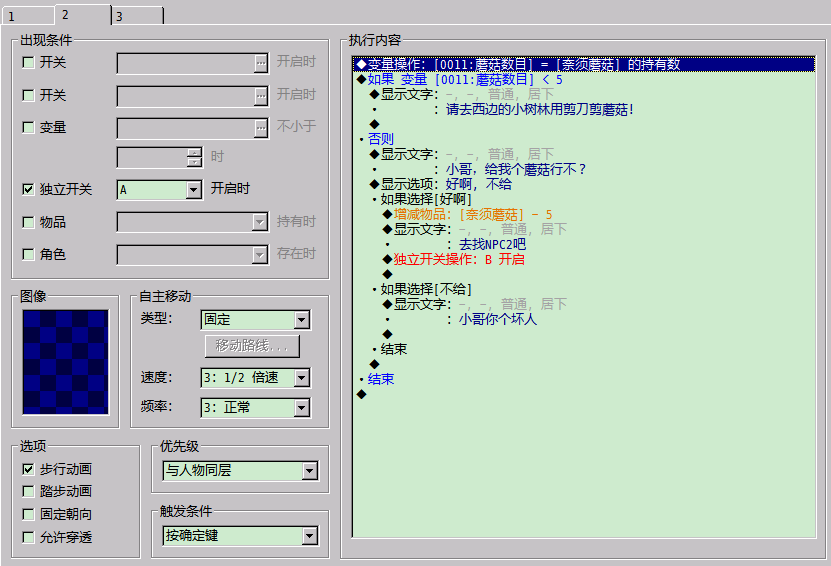Select the 独立开关操作: B 开启 command
Image resolution: width=831 pixels, height=566 pixels.
tap(584, 259)
